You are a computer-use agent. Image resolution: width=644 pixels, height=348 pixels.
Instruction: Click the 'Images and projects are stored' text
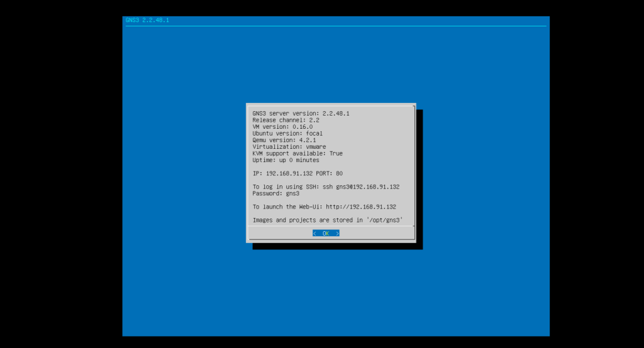pyautogui.click(x=303, y=220)
